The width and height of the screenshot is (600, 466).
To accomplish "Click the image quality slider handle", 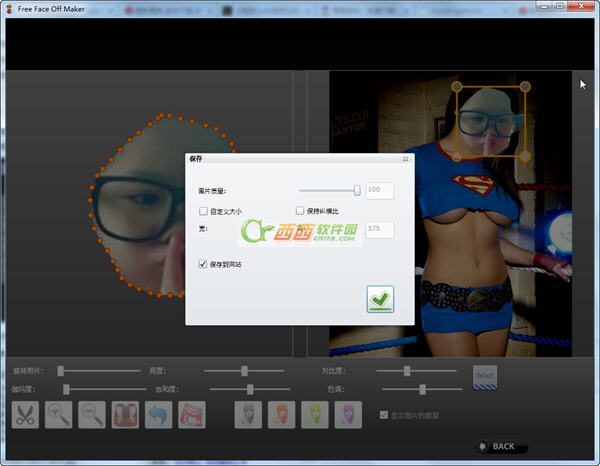I will pyautogui.click(x=357, y=190).
